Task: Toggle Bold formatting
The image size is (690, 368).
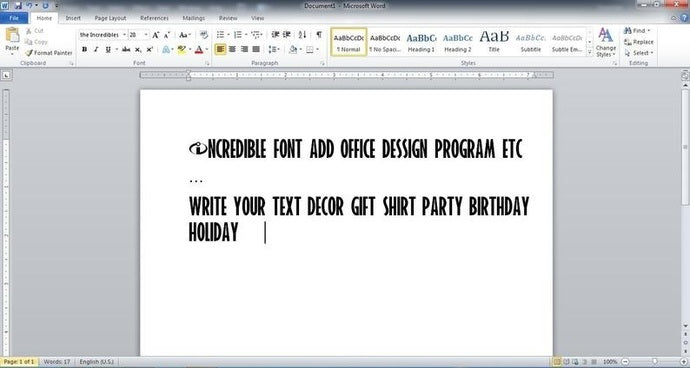Action: pyautogui.click(x=84, y=49)
